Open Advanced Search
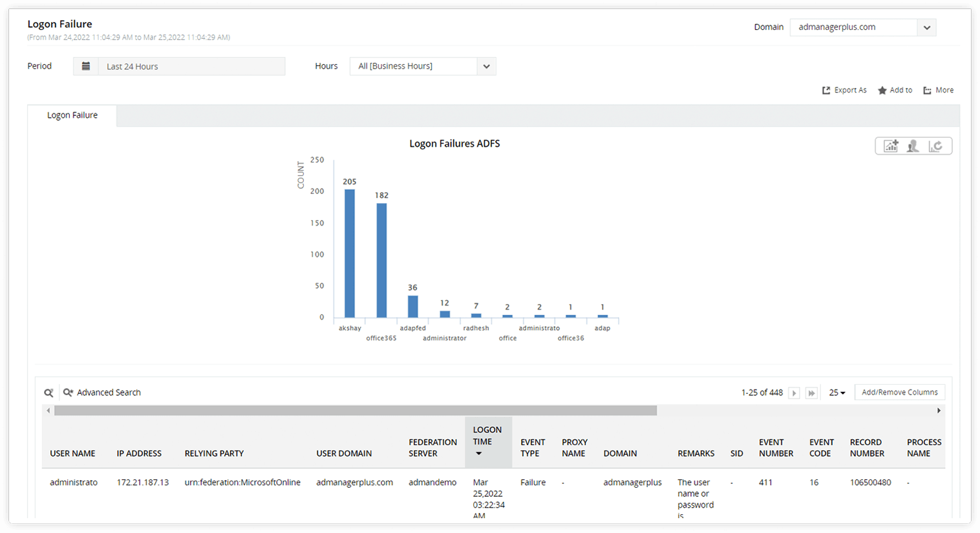 [102, 393]
